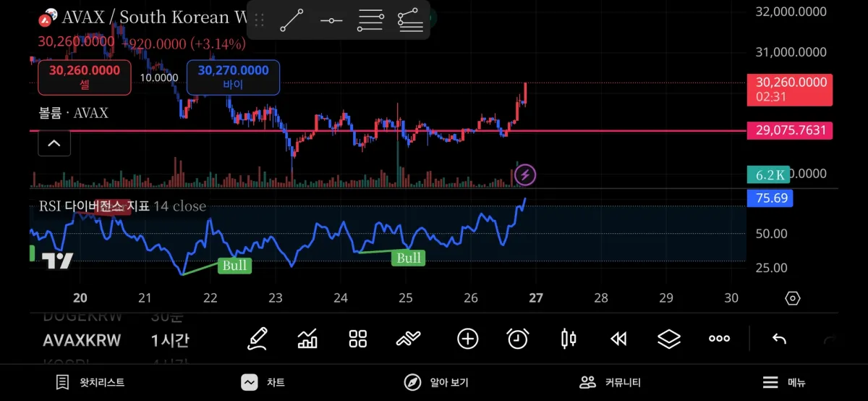Open the candlestick chart type icon

click(x=569, y=339)
